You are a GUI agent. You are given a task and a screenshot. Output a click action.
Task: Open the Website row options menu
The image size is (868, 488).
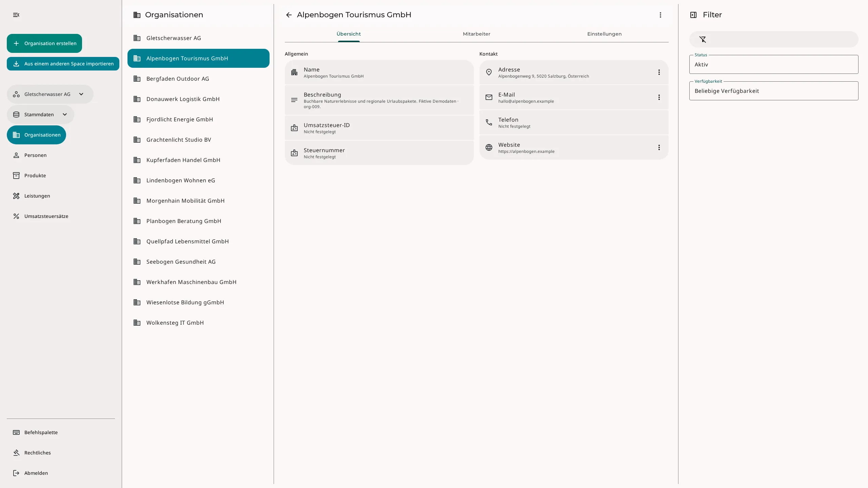coord(659,147)
